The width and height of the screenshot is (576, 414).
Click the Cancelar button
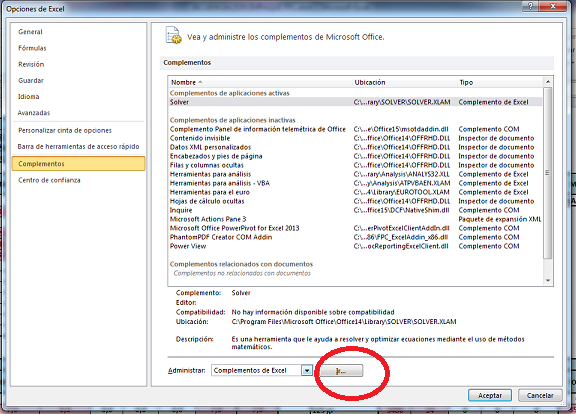point(540,395)
